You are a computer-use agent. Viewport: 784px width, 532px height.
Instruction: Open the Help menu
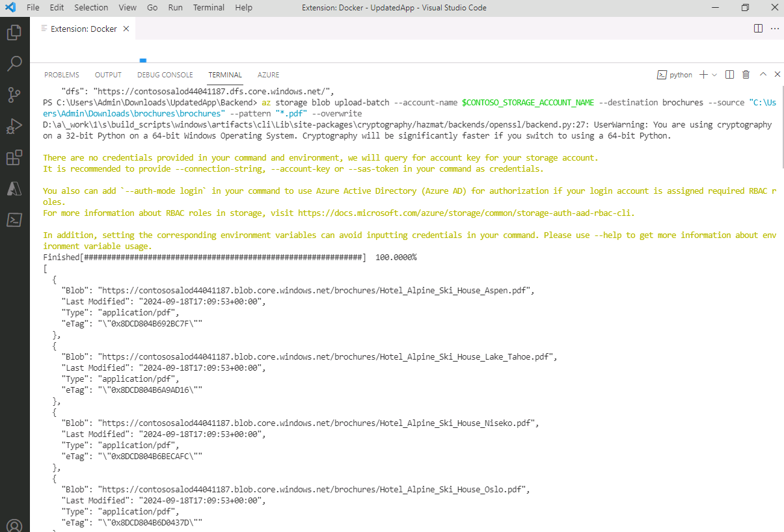[x=244, y=8]
